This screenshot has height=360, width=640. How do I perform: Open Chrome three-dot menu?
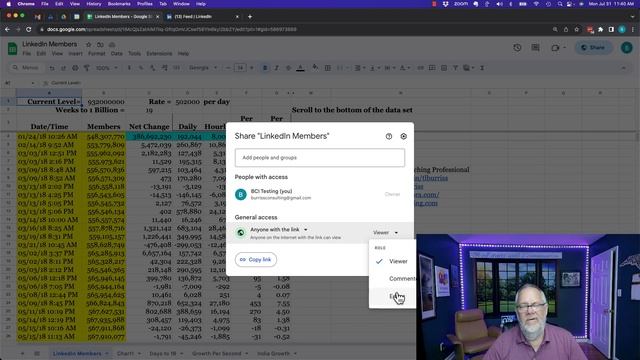[x=633, y=29]
